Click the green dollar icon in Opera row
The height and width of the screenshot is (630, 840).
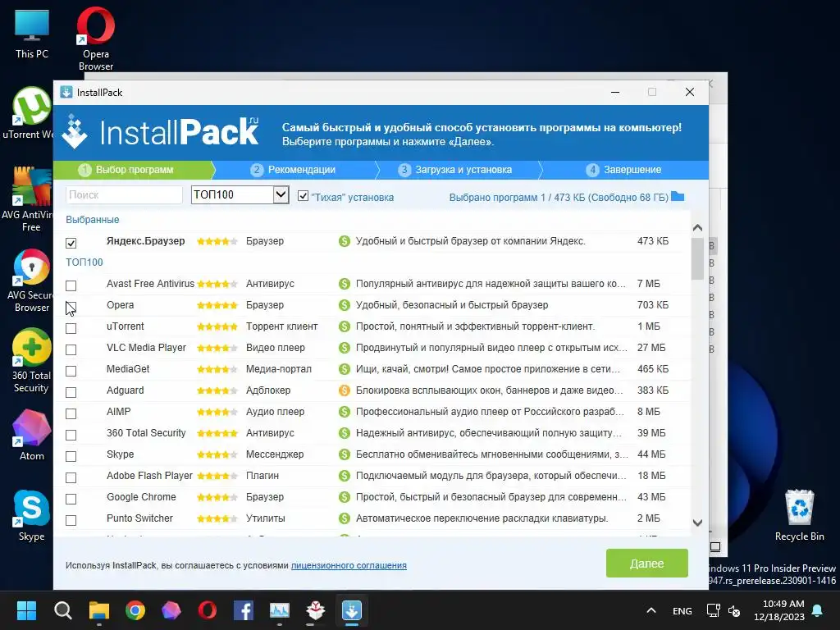[345, 305]
